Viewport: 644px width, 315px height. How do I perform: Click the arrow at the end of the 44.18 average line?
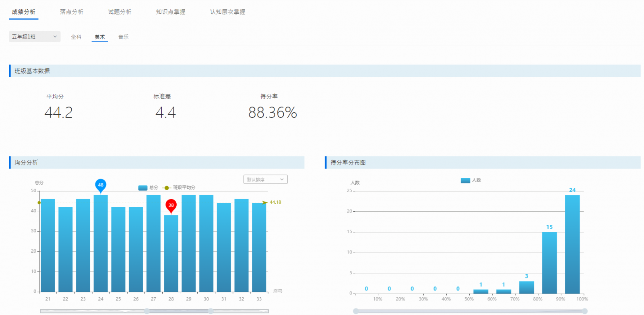(264, 202)
